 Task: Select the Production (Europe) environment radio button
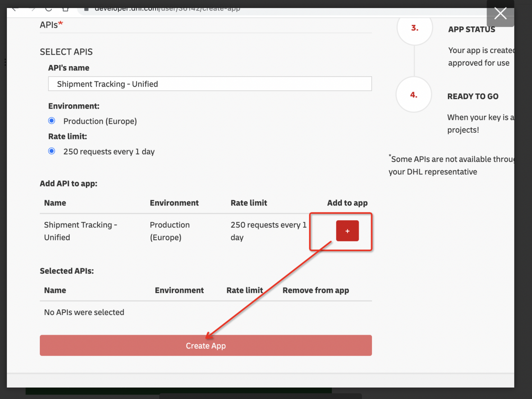click(x=52, y=121)
